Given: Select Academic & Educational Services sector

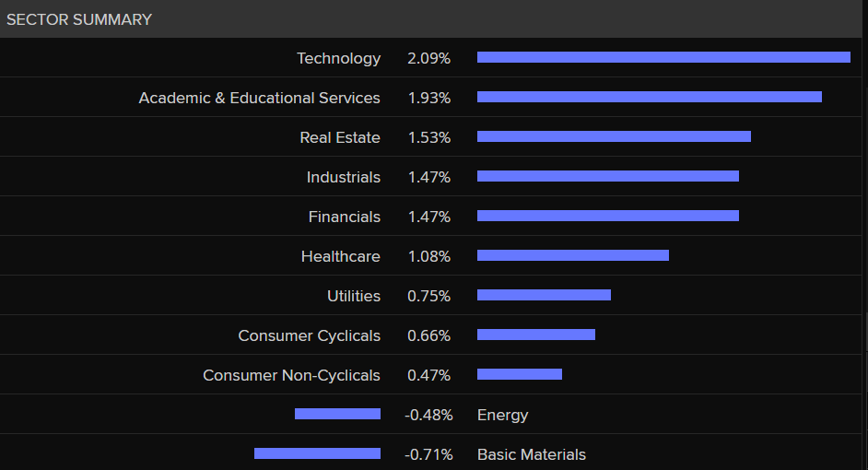Looking at the screenshot, I should 259,98.
